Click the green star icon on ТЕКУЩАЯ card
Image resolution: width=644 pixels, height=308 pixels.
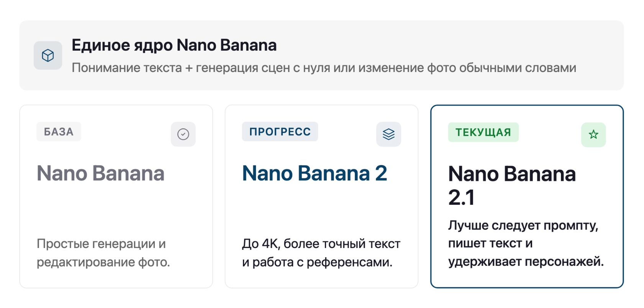click(593, 135)
